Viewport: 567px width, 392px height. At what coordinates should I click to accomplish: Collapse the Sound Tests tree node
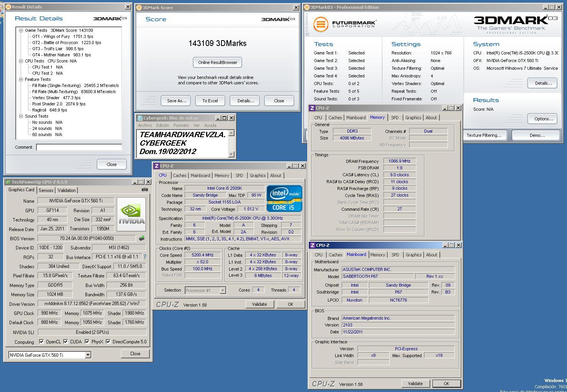coord(21,116)
